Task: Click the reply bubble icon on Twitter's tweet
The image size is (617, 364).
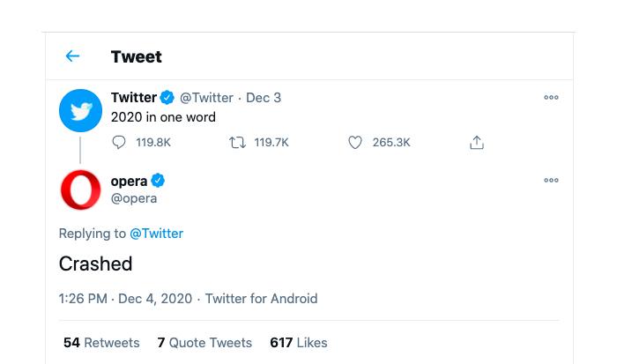Action: [x=118, y=142]
